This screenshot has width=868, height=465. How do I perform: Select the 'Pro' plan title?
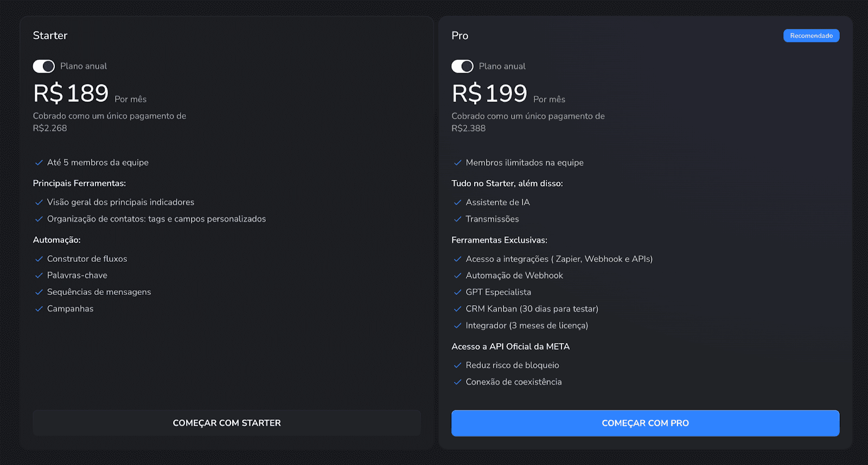pyautogui.click(x=459, y=35)
